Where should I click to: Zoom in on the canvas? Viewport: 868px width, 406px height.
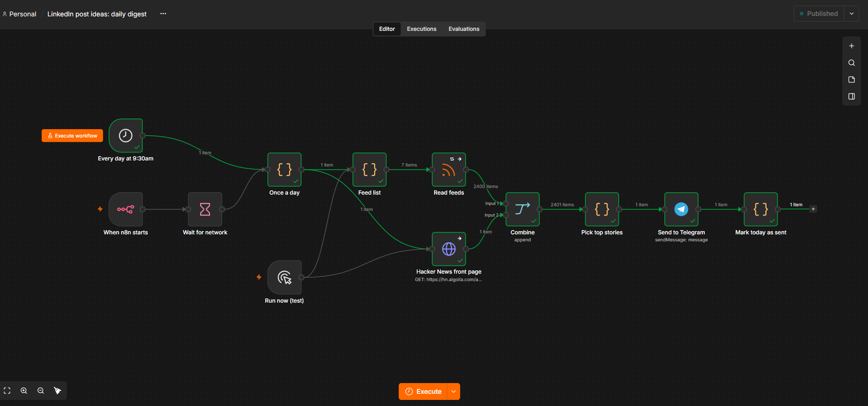click(24, 391)
